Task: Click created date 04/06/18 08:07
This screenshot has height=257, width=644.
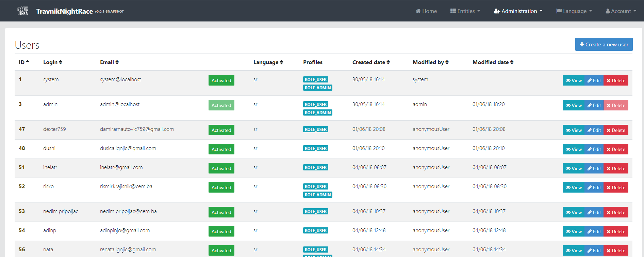Action: click(x=369, y=167)
